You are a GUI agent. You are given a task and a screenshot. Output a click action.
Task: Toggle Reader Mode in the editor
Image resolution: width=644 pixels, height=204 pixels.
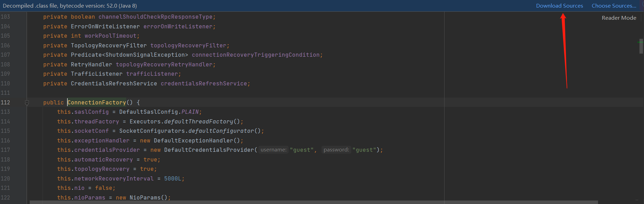(x=619, y=18)
